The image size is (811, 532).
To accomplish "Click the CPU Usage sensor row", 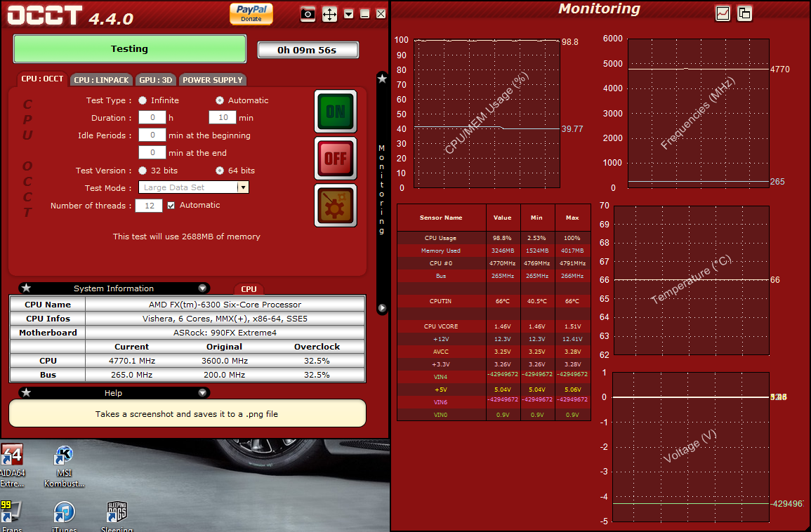I will click(x=494, y=238).
